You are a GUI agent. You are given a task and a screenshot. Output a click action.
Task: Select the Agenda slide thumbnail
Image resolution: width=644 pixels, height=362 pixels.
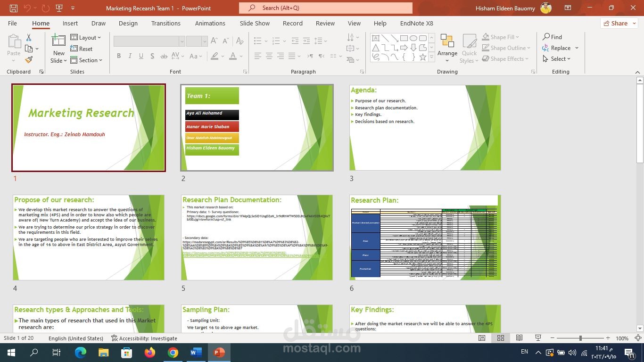coord(425,128)
